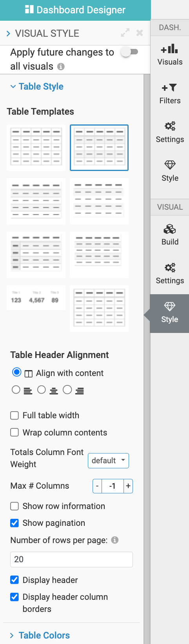This screenshot has width=189, height=644.
Task: Open dashboard Settings with gears icon
Action: pos(170,133)
